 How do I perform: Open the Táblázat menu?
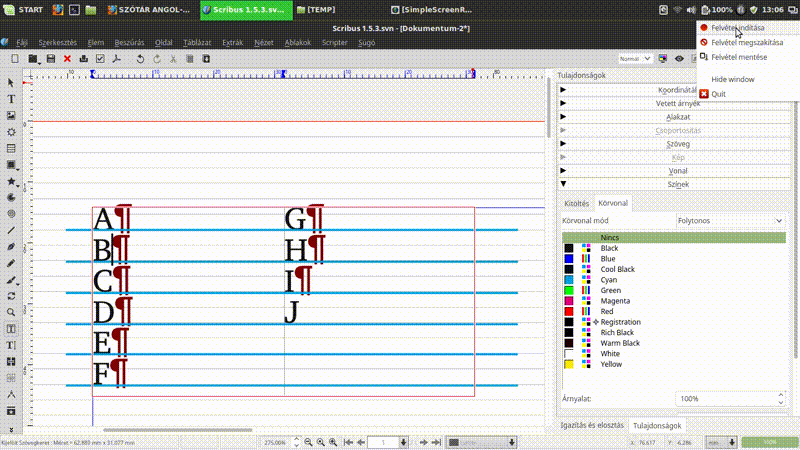(x=197, y=43)
